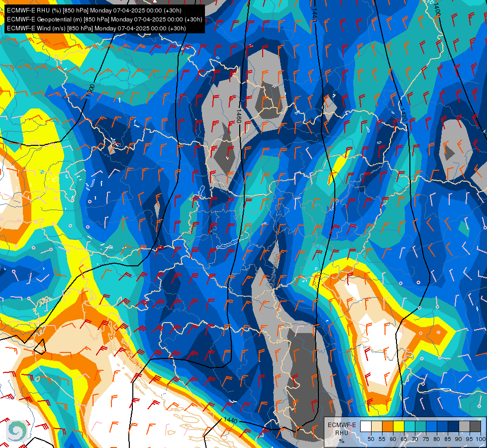Select the ECMWF-E Geopotential title line
487x448 pixels.
coord(104,19)
